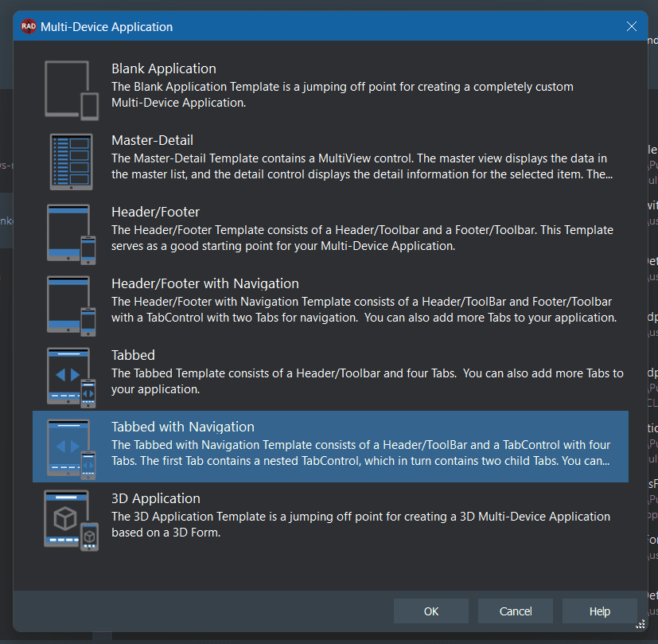This screenshot has width=658, height=644.
Task: Click the Master-Detail template icon
Action: point(71,161)
